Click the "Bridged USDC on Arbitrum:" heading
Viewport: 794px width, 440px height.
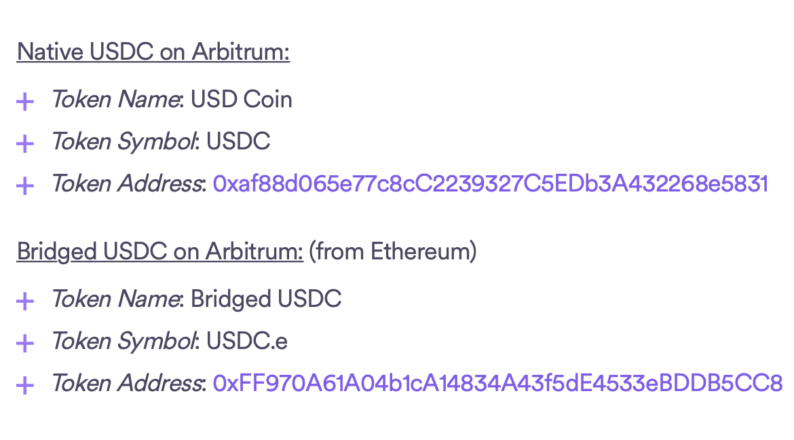coord(160,250)
